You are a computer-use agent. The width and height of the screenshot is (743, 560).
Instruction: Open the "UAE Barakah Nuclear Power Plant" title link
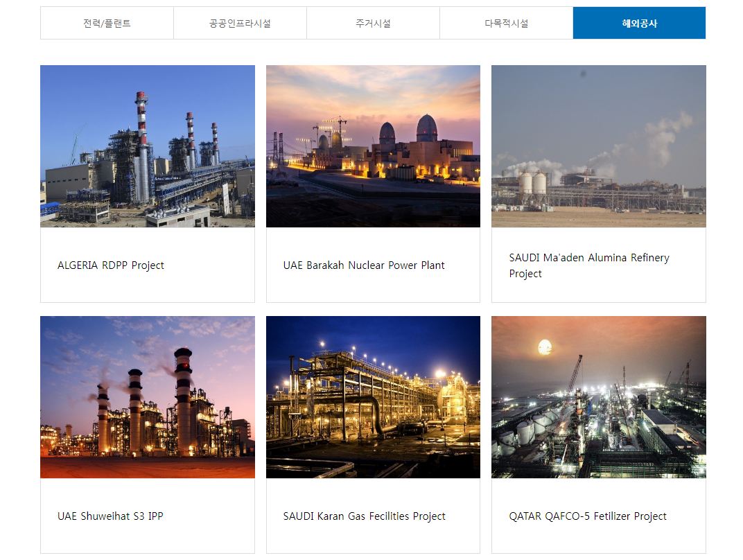click(x=364, y=265)
